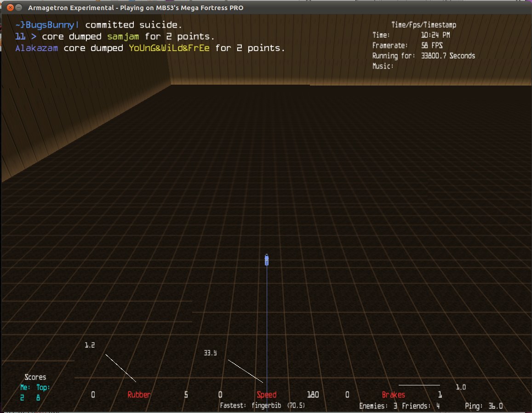The width and height of the screenshot is (532, 413).
Task: Click the Fastest fingerbib speed readout
Action: click(x=262, y=406)
